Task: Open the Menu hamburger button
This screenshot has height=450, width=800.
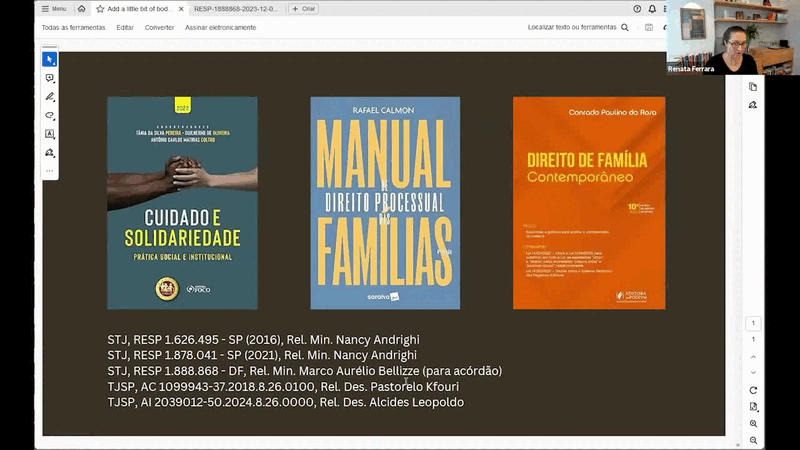Action: [54, 9]
